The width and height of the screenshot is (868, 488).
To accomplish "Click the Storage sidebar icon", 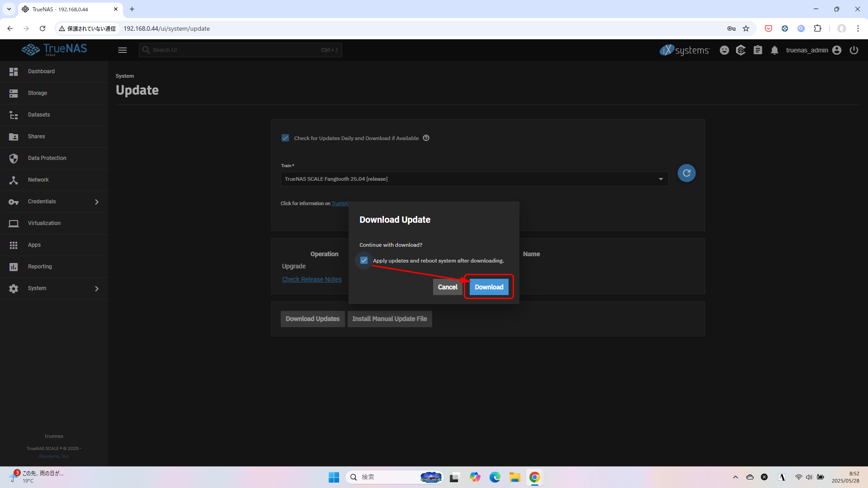I will [x=14, y=93].
